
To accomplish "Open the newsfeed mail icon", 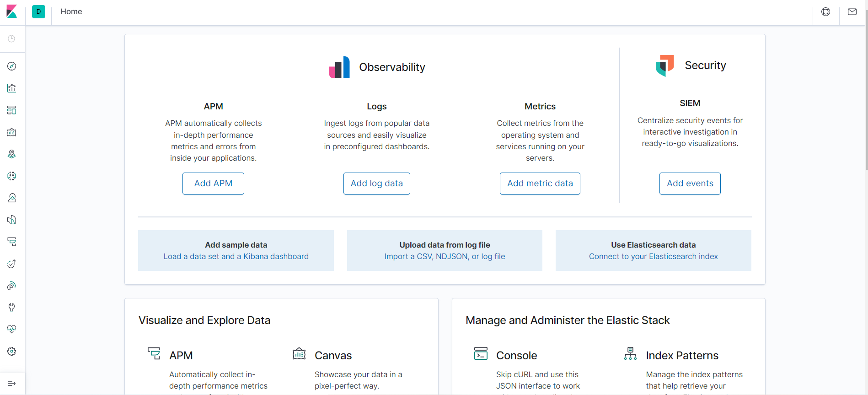I will (852, 12).
